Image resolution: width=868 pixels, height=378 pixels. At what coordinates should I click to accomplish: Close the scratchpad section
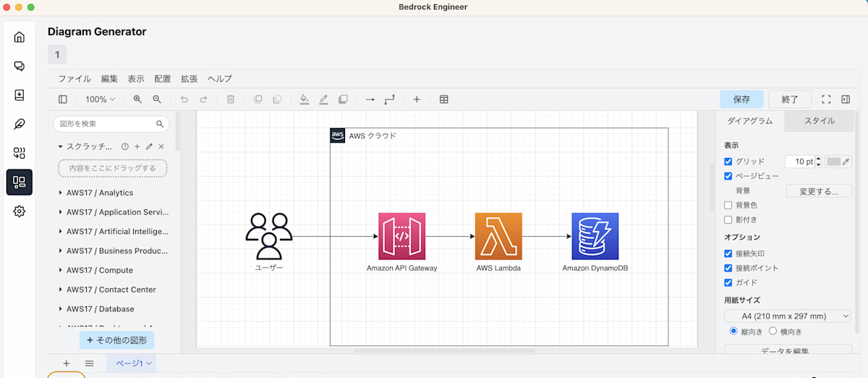point(161,146)
